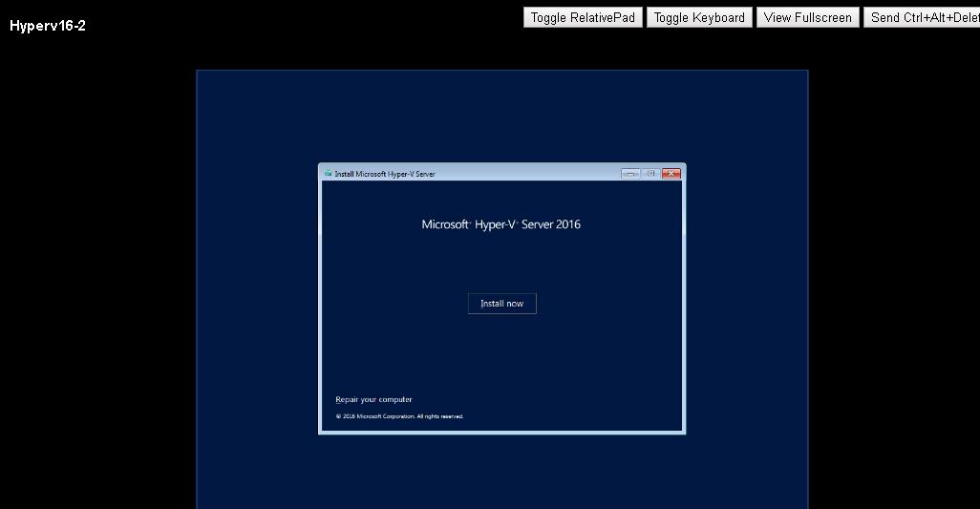Open the Repair your computer link
This screenshot has height=509, width=980.
pos(373,400)
